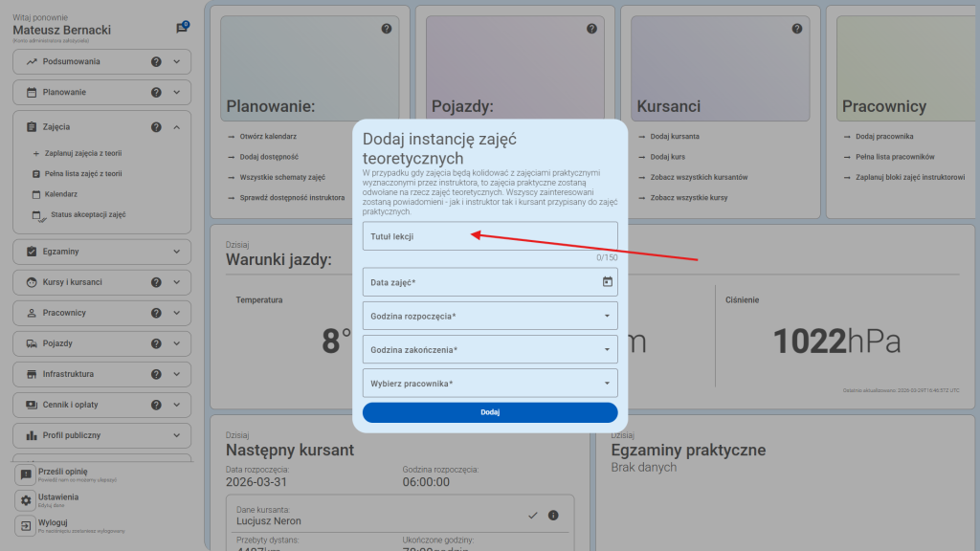This screenshot has width=980, height=551.
Task: Click help icon beside Pojazdy sidebar item
Action: pos(156,343)
